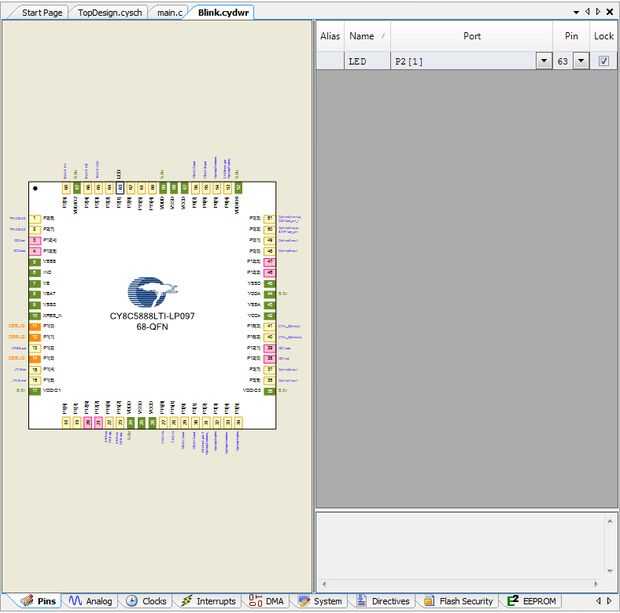Select pin 15 on the chip's left side
The height and width of the screenshot is (613, 620).
[x=35, y=370]
